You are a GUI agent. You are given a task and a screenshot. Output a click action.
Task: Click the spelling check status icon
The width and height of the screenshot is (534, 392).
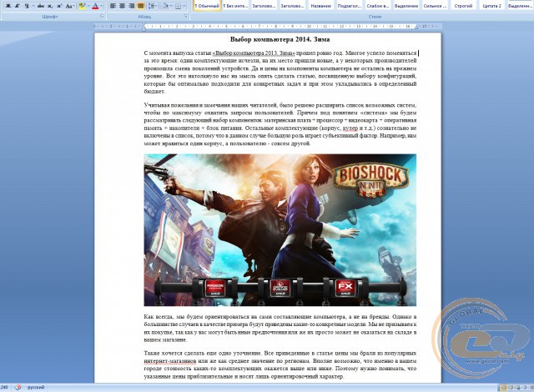[x=18, y=387]
